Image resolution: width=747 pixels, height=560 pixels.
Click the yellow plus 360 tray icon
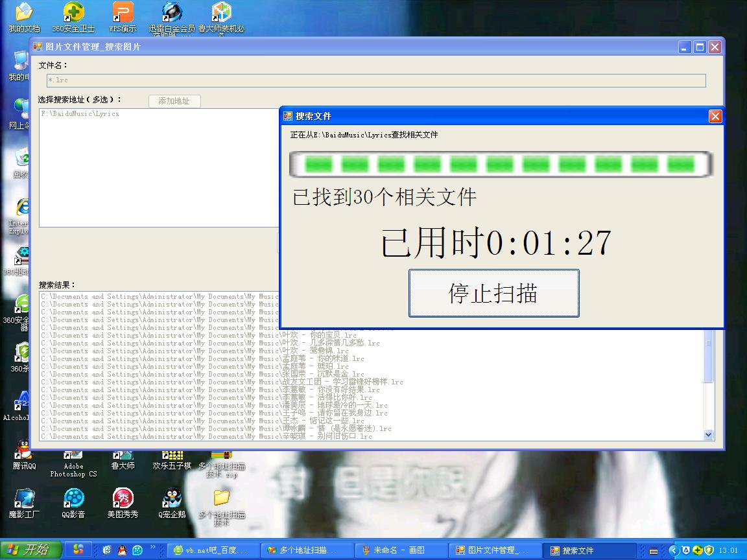pos(698,550)
